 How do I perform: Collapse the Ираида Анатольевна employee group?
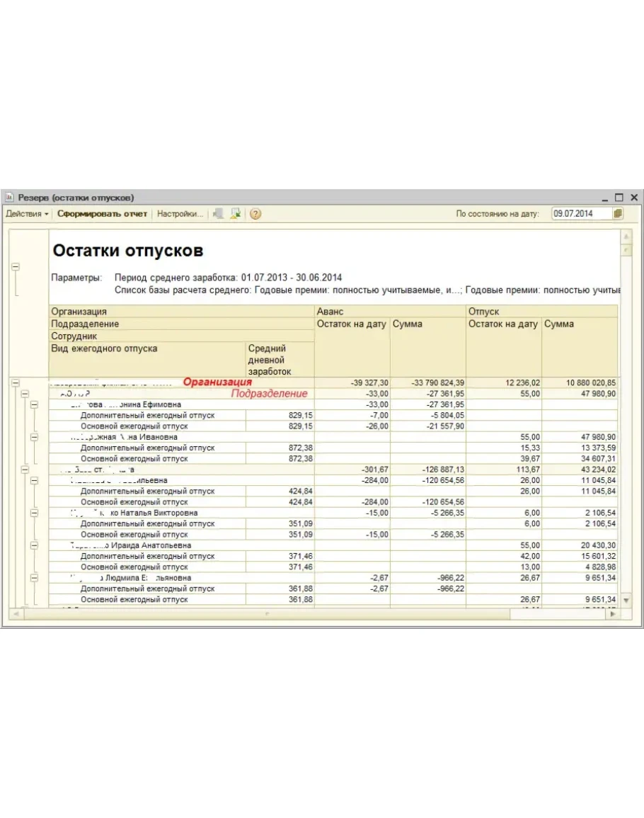point(34,545)
